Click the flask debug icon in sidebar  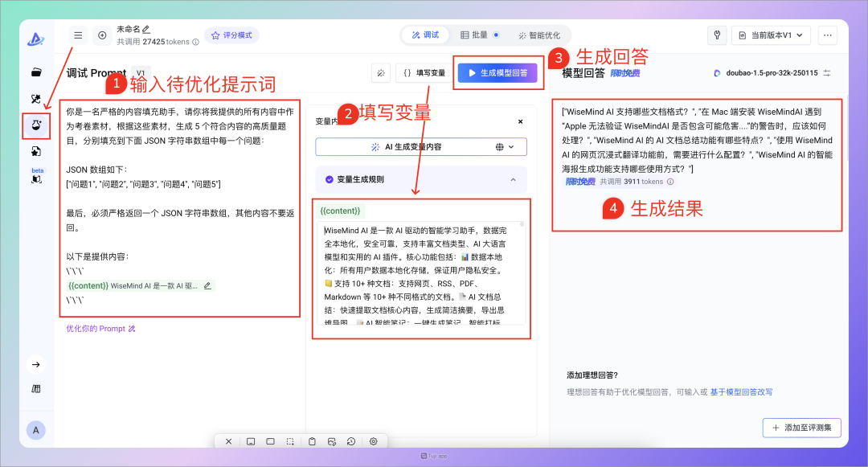36,125
